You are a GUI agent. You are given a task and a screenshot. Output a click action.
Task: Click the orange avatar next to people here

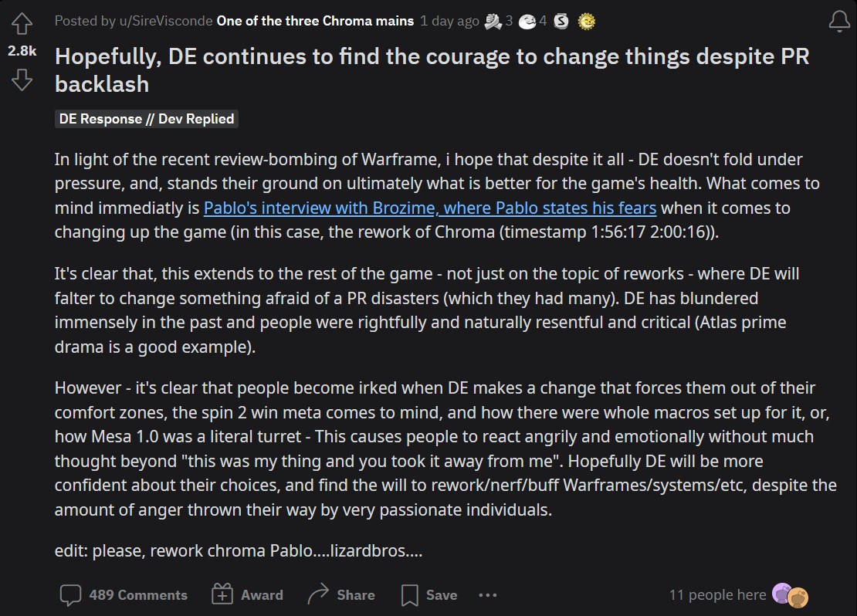point(798,597)
